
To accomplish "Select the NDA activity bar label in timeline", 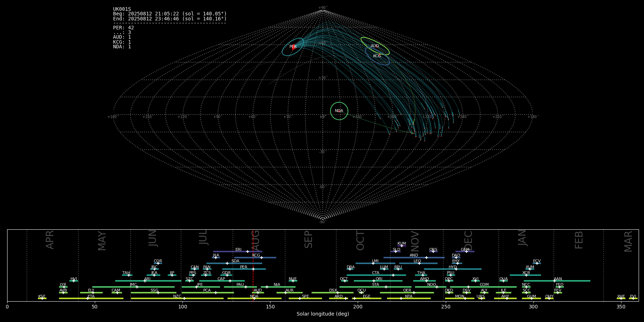I will [x=254, y=297].
